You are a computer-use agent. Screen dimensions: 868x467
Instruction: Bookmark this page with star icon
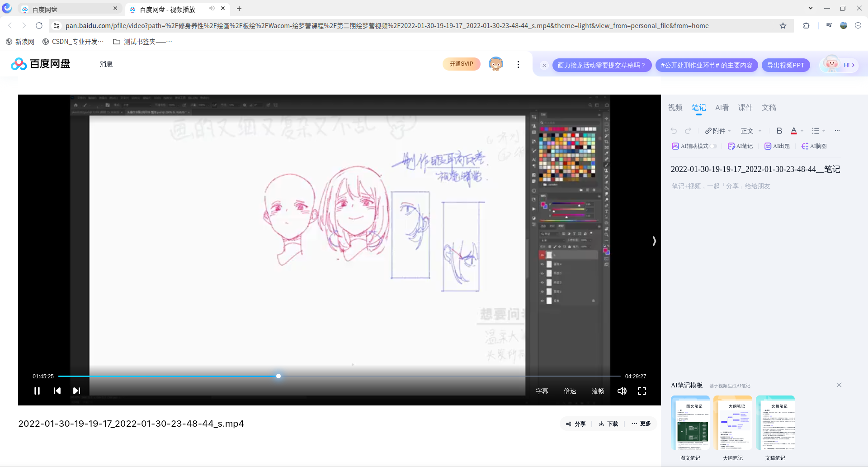783,26
